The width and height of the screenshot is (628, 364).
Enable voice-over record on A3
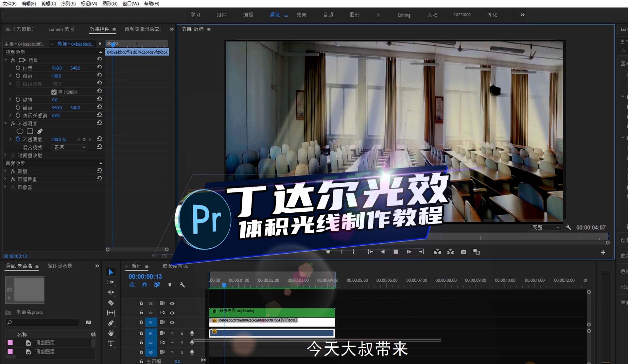click(192, 352)
